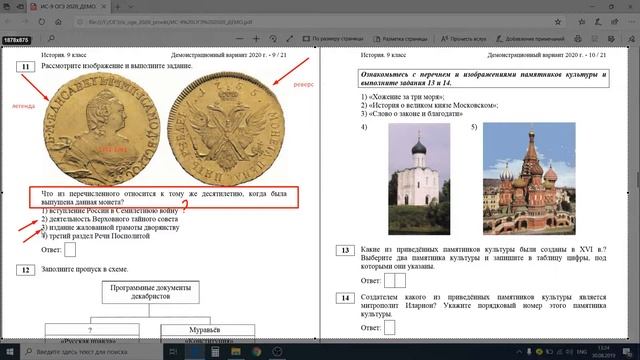Add this page to favorites with star
This screenshot has width=640, height=360.
point(558,22)
